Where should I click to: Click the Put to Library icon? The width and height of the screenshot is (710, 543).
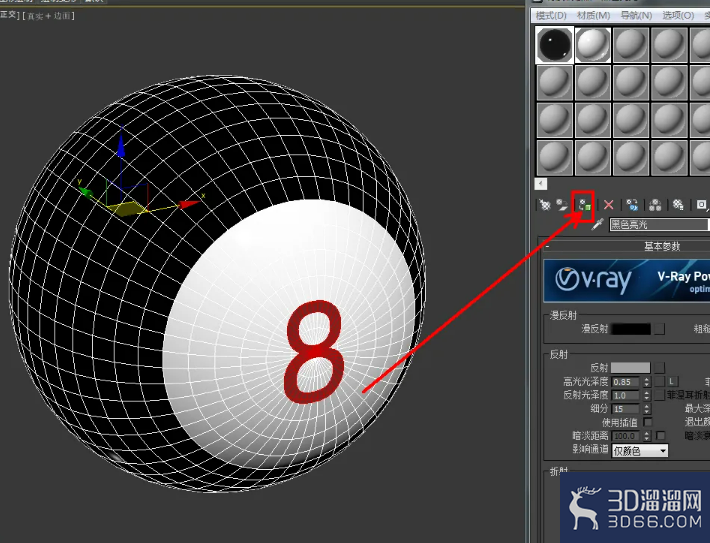[678, 205]
